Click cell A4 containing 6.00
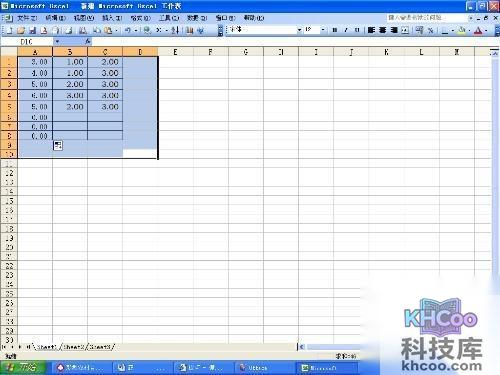Viewport: 500px width, 375px height. point(35,96)
